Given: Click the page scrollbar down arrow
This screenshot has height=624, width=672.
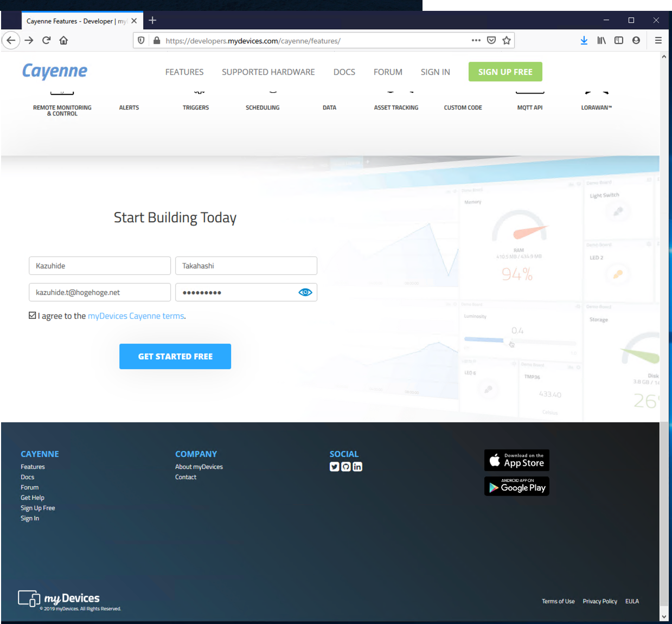Looking at the screenshot, I should 664,616.
